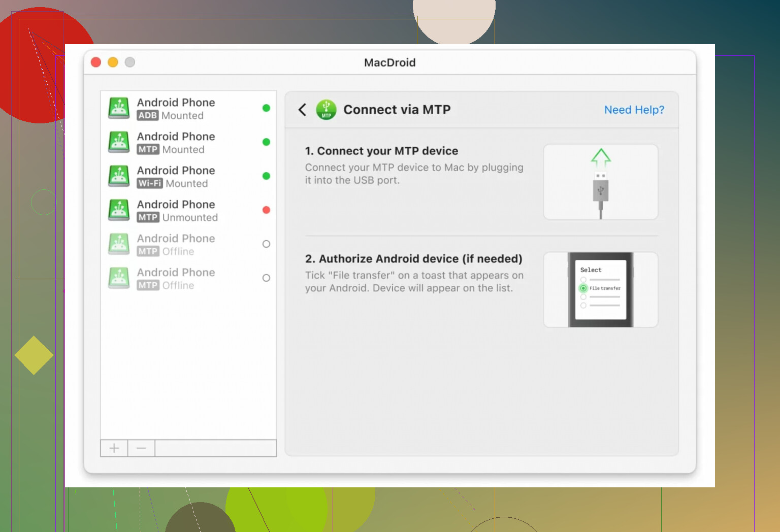Close the MacDroid window with the red button

(96, 62)
